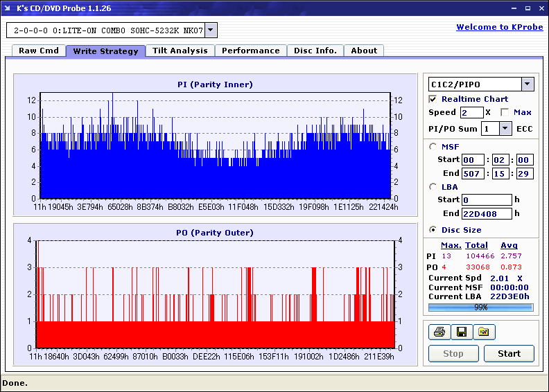Click the 99% scan progress bar
The width and height of the screenshot is (549, 392).
tap(480, 307)
